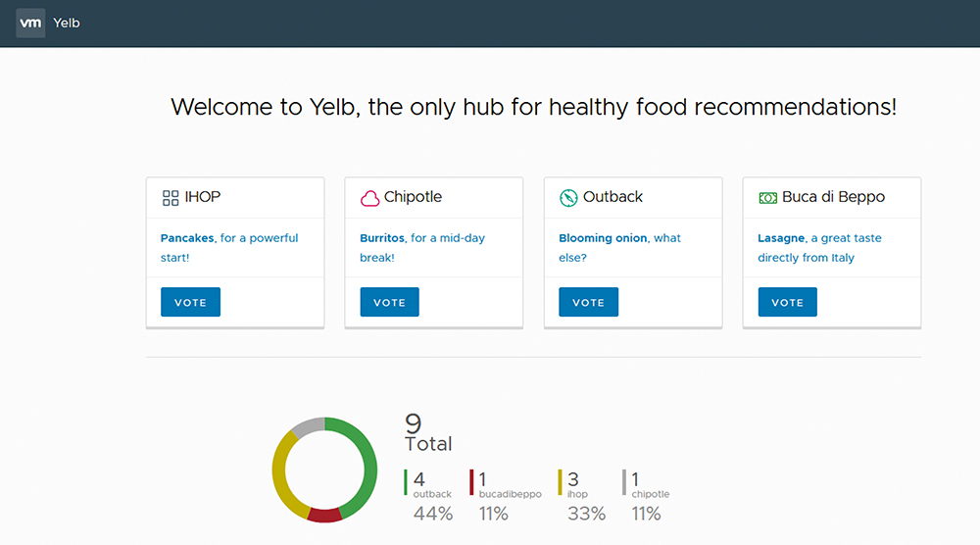Click the outback 44% legend entry
The image size is (980, 545).
pyautogui.click(x=429, y=496)
